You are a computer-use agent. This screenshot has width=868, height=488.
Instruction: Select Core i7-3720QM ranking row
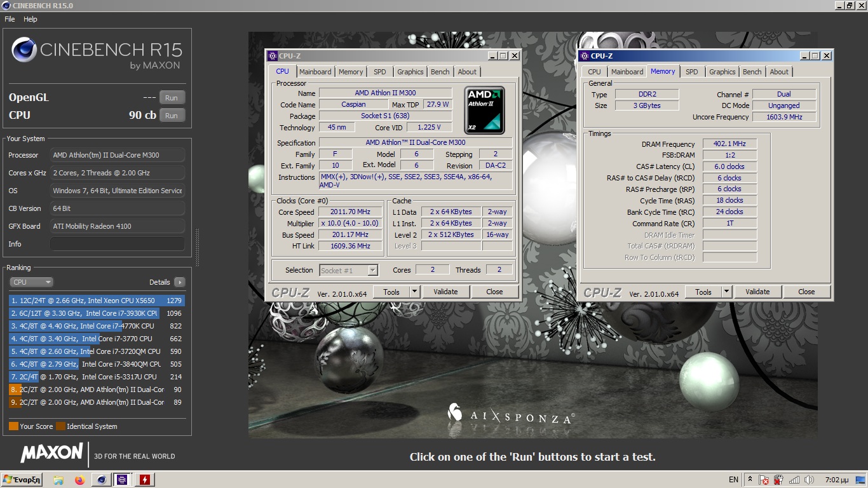(x=97, y=351)
